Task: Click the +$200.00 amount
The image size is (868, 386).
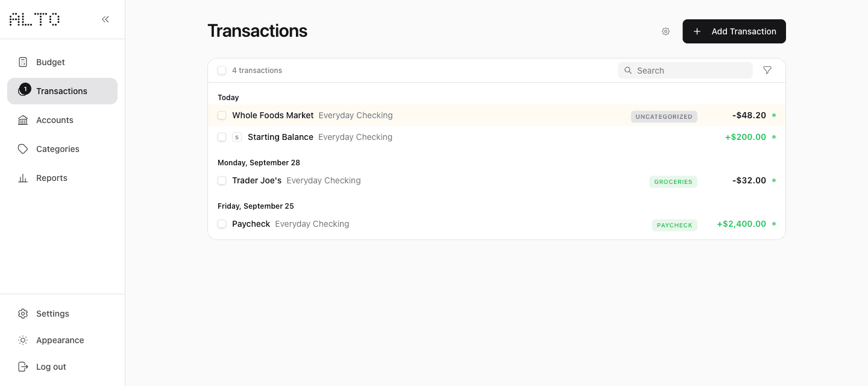Action: point(746,137)
